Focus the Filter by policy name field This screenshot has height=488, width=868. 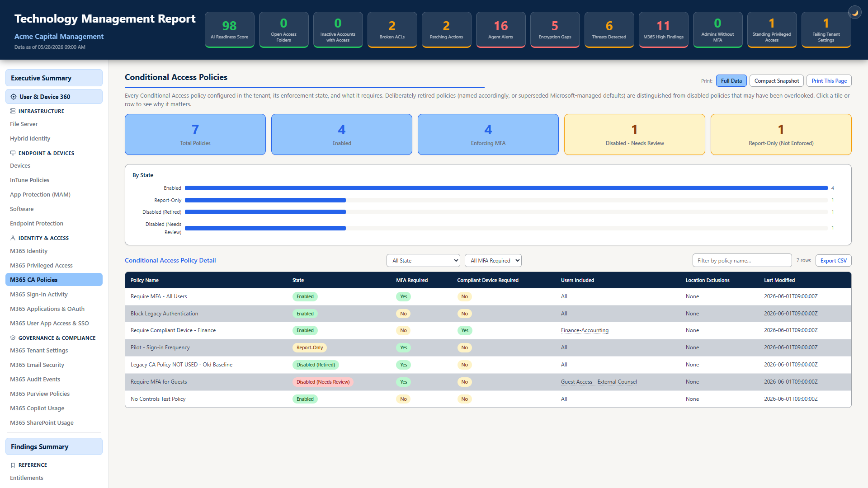pyautogui.click(x=742, y=261)
